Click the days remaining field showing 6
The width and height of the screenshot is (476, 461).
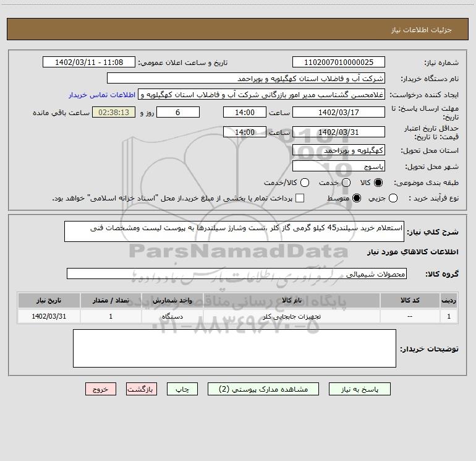(178, 112)
